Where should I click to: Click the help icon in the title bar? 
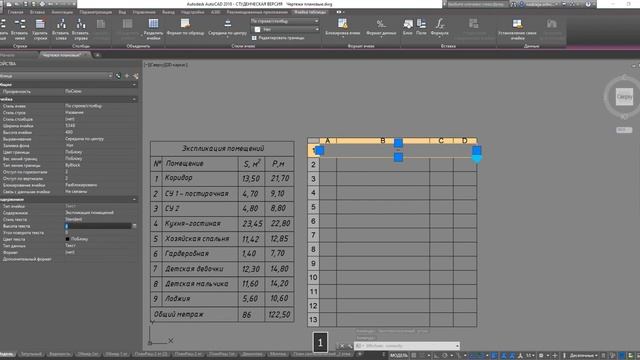click(x=588, y=4)
